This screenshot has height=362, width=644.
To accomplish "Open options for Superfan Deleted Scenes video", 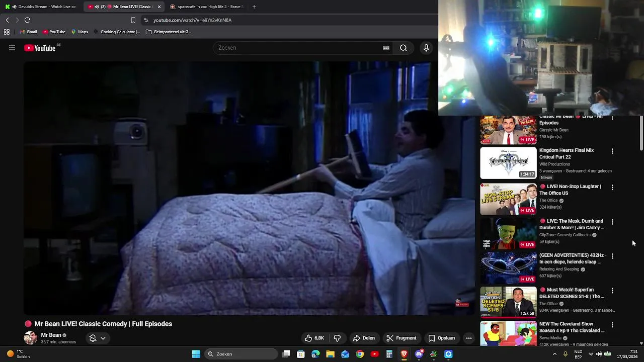I will [x=612, y=291].
